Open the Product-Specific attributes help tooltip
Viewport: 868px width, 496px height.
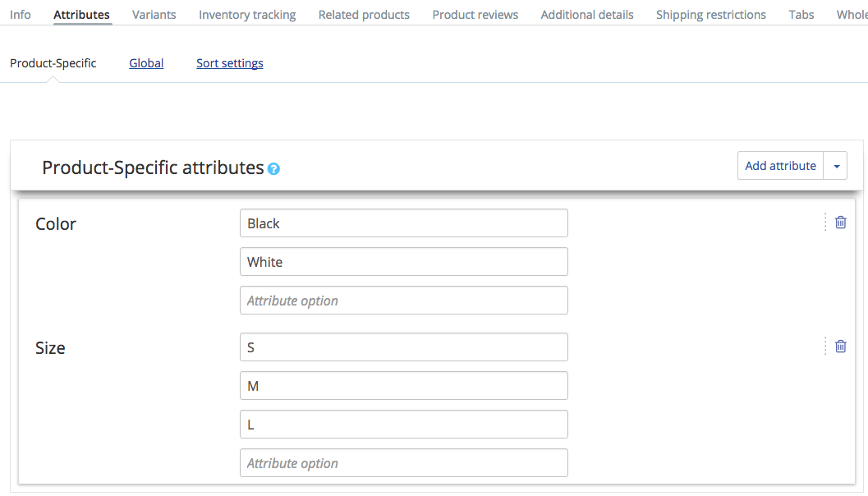pyautogui.click(x=273, y=168)
